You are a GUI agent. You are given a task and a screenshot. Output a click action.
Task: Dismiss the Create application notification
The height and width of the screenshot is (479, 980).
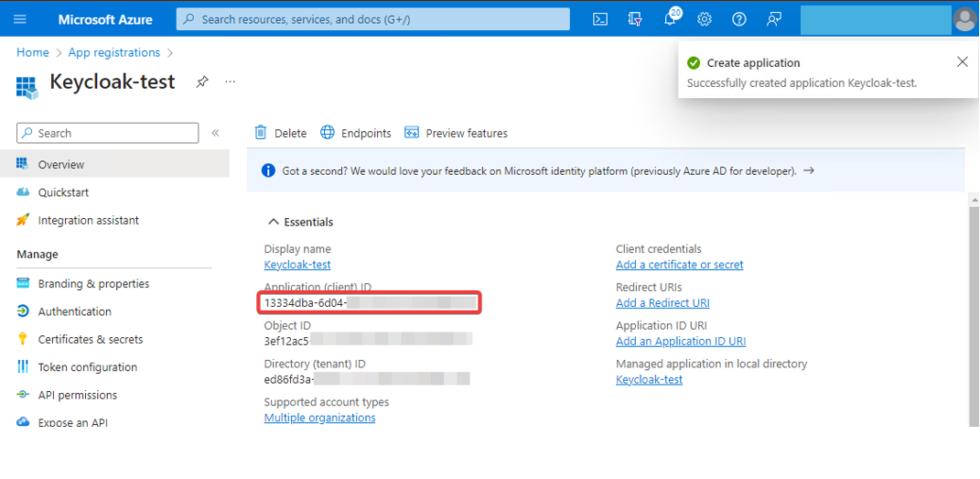(963, 62)
